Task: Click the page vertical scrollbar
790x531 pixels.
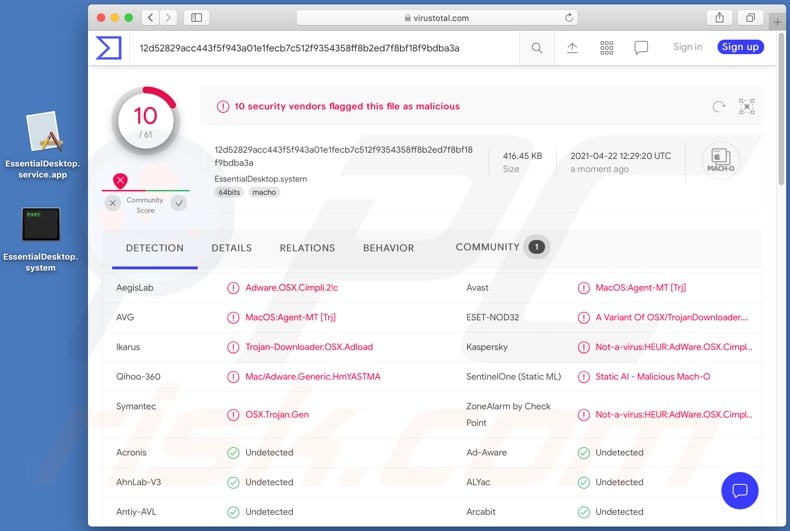Action: pyautogui.click(x=781, y=108)
